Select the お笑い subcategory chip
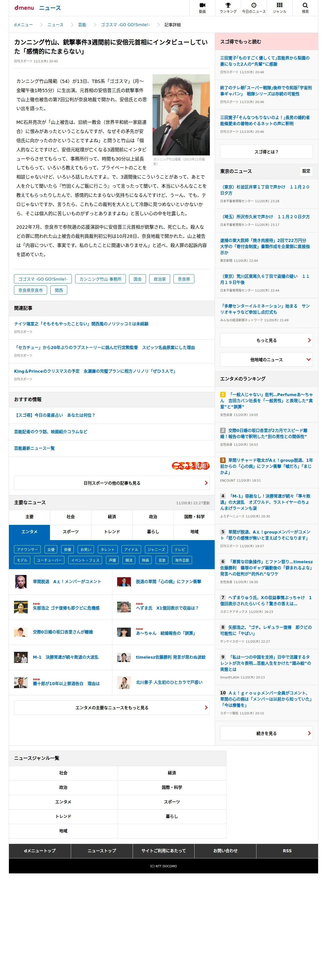327x980 pixels. pos(86,549)
